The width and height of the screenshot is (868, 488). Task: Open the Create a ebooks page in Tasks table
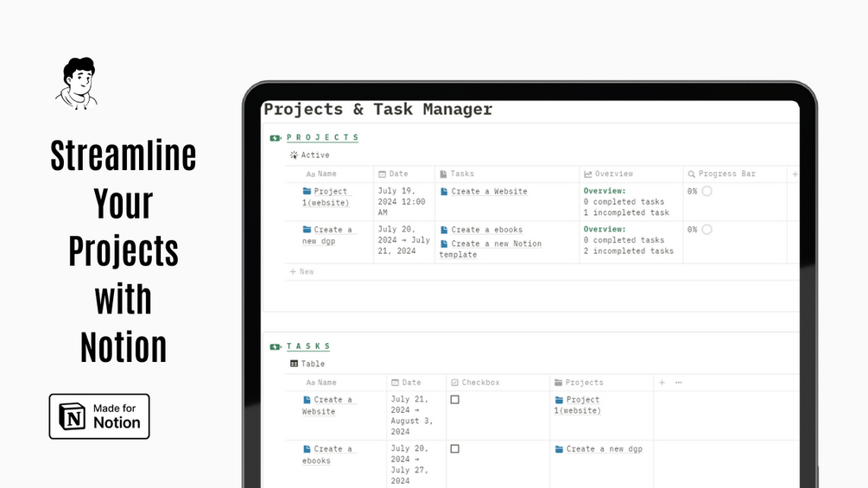click(x=327, y=455)
